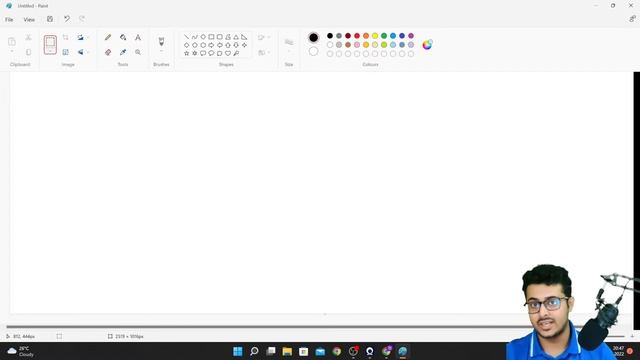The image size is (640, 360).
Task: Expand the Flip dropdown arrow
Action: click(x=87, y=52)
